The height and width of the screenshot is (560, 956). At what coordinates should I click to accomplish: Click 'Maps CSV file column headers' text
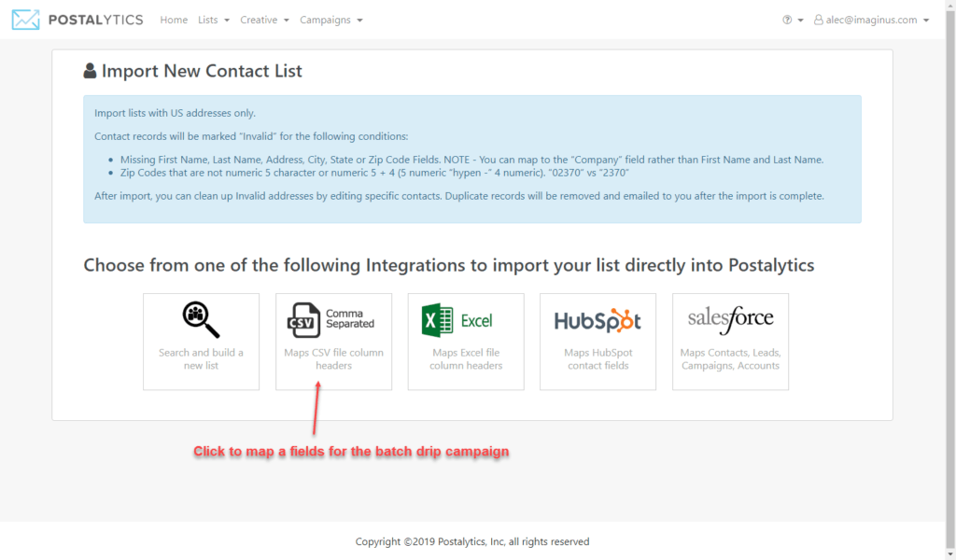tap(333, 359)
